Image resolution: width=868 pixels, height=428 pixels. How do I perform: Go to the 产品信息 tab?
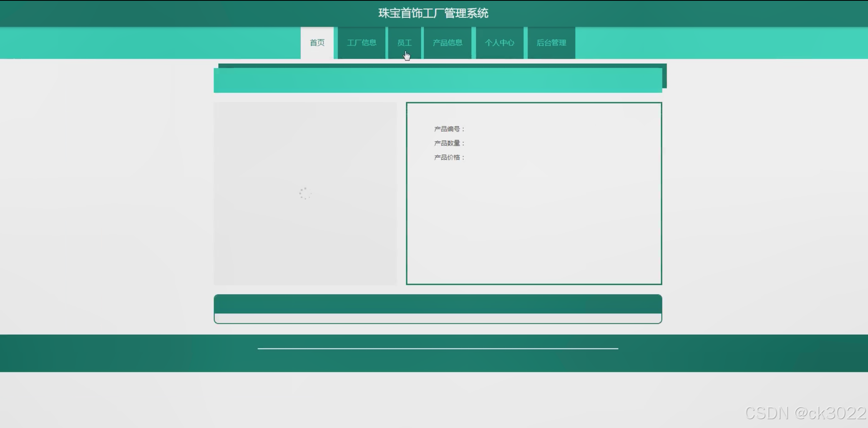click(447, 43)
